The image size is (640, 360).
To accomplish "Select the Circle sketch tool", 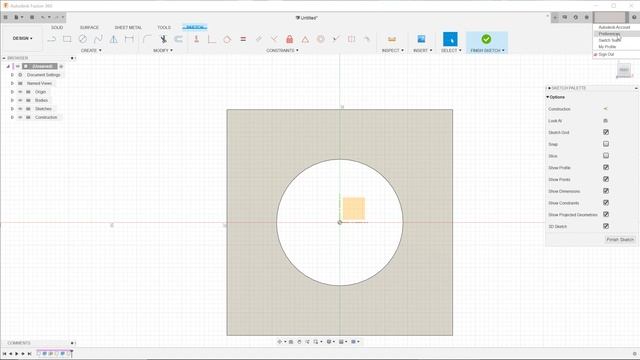I will coord(82,39).
